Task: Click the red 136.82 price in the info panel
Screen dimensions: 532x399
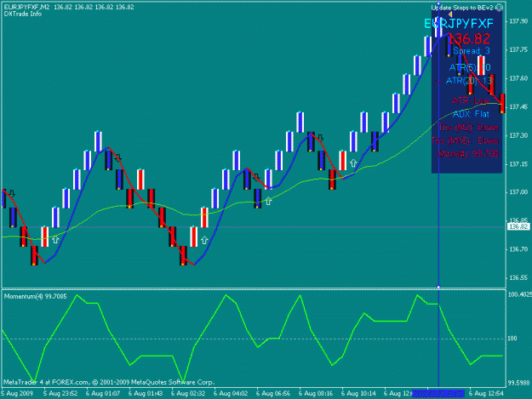Action: tap(469, 38)
